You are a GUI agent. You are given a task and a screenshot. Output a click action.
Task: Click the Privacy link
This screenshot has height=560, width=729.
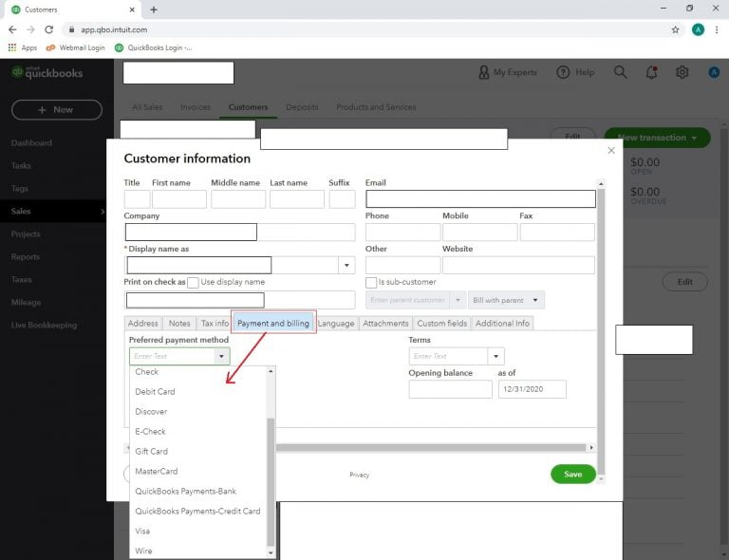click(x=360, y=475)
